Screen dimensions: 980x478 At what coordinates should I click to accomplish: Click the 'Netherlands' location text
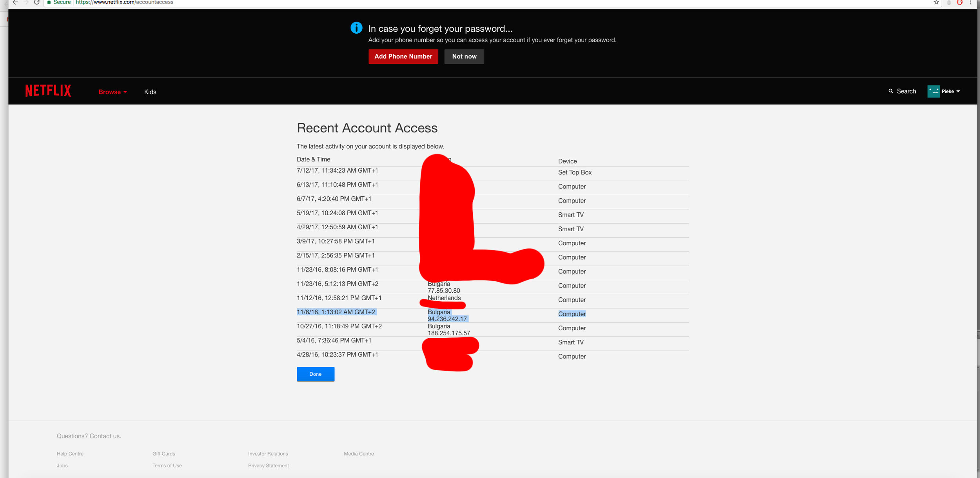[x=444, y=298]
